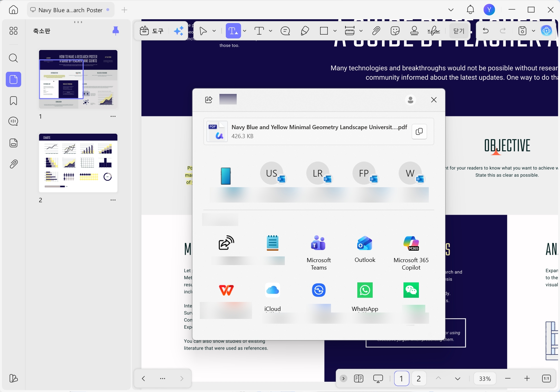
Task: Open more options for page 1
Action: pos(113,116)
